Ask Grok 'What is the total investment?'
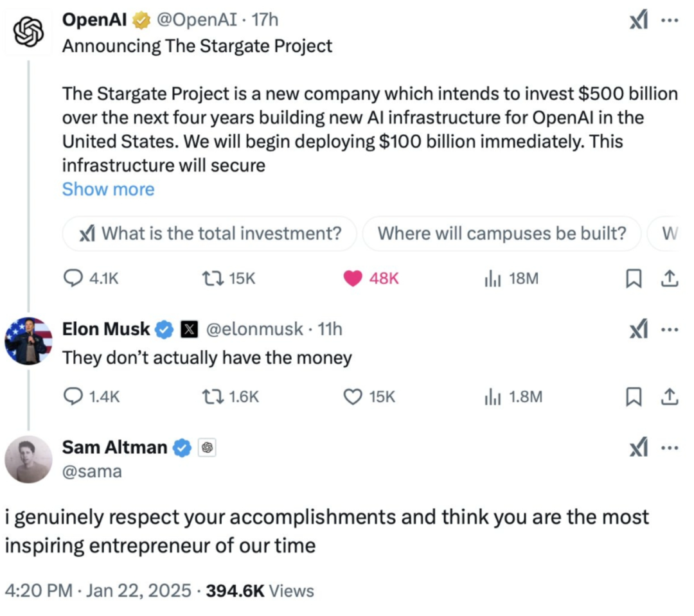The image size is (694, 616). coord(209,234)
